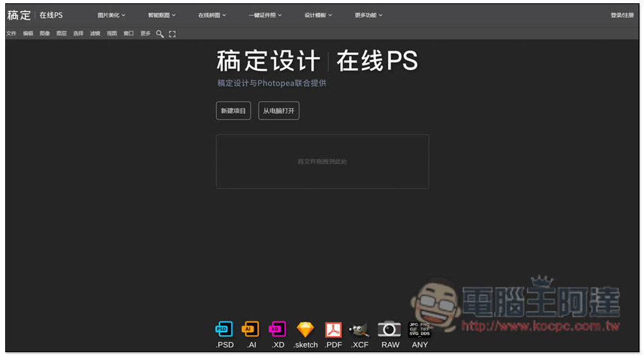Image resolution: width=644 pixels, height=356 pixels.
Task: Open the 文件 menu
Action: [12, 33]
